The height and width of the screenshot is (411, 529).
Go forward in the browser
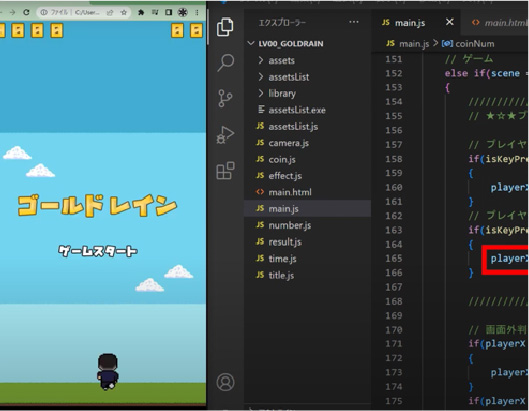[x=12, y=12]
